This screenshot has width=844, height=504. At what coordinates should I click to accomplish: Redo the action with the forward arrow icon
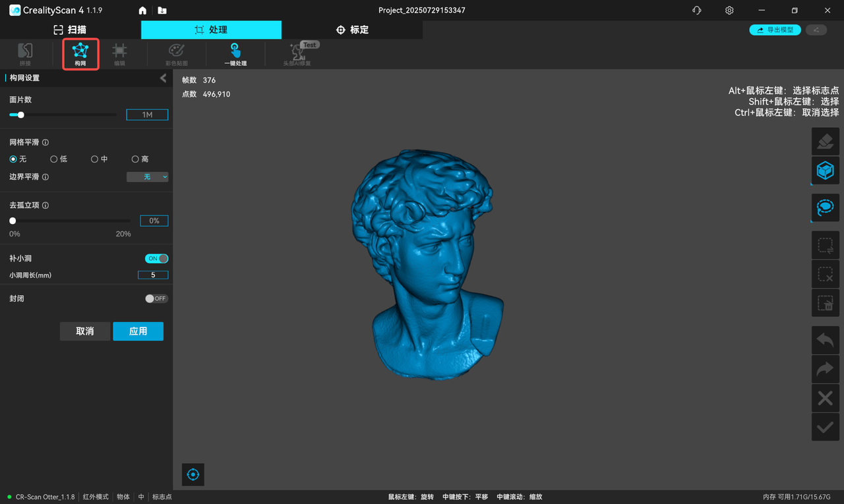pos(825,370)
